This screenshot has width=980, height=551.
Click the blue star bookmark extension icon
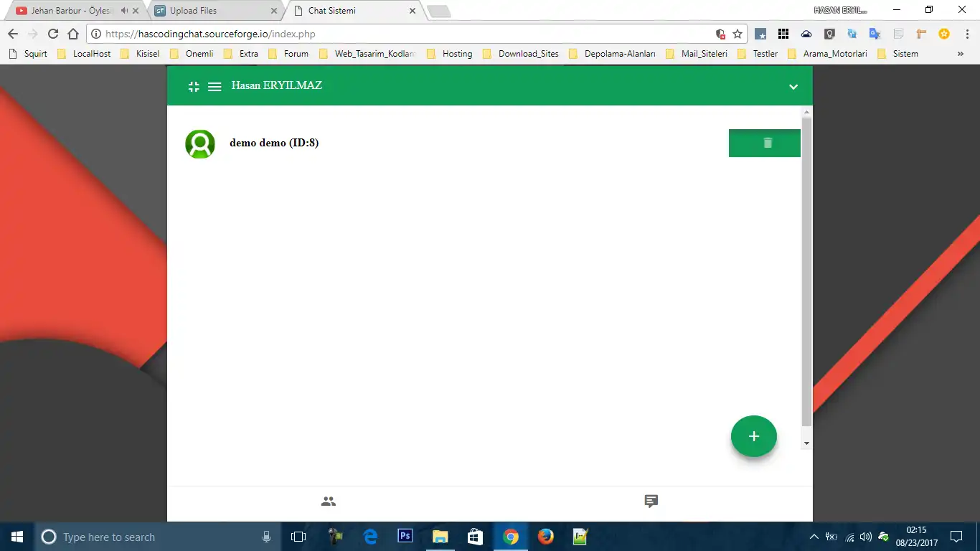[x=760, y=34]
